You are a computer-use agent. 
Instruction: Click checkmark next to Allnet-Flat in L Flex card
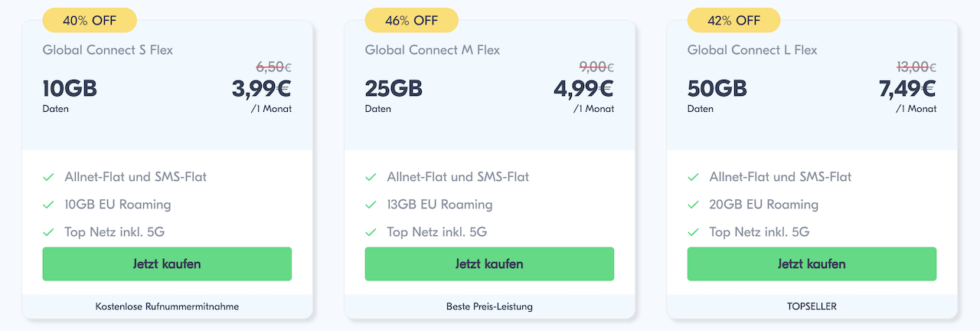693,177
